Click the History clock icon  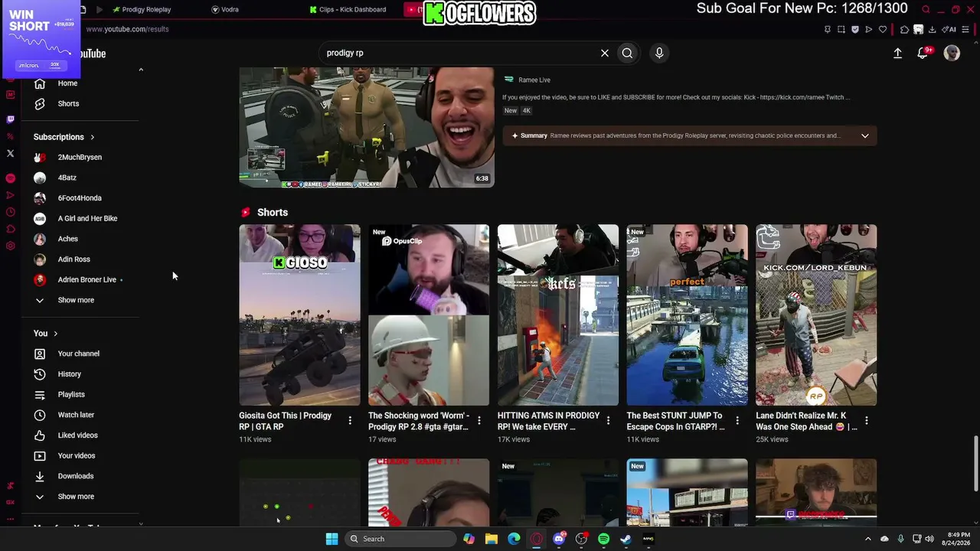[40, 374]
